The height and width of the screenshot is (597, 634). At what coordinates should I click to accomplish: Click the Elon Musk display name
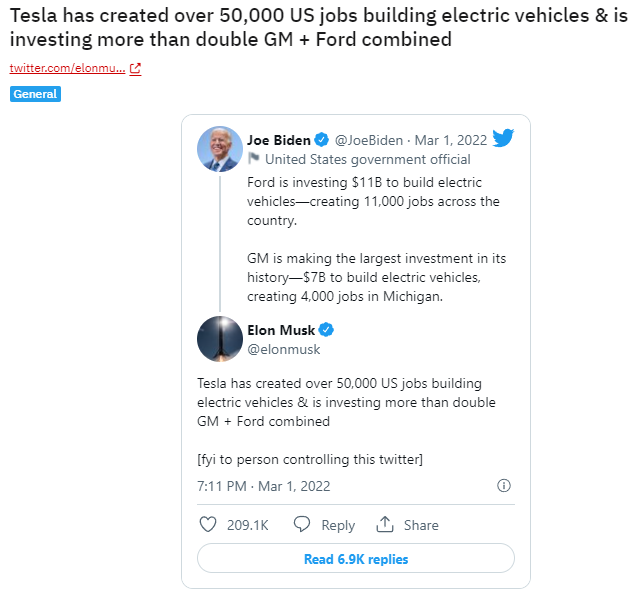click(x=281, y=331)
